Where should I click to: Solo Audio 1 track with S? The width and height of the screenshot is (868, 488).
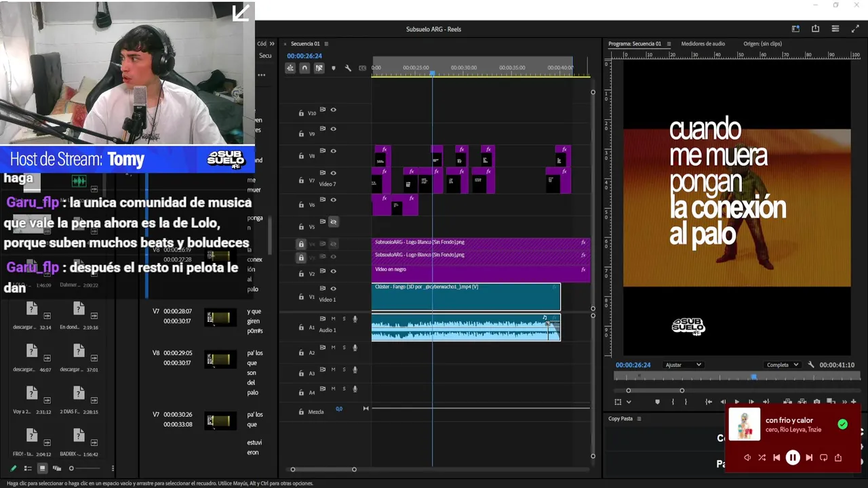coord(344,319)
